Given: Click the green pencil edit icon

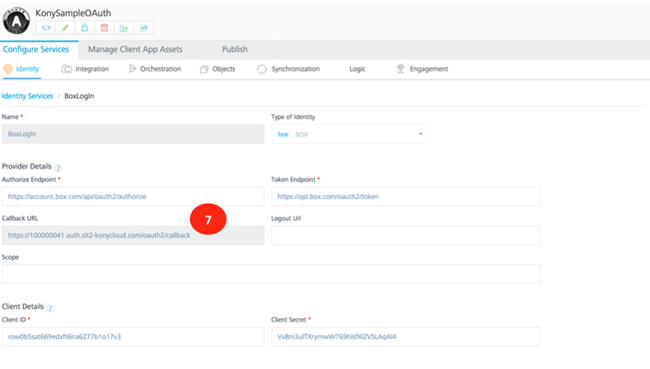Looking at the screenshot, I should [x=65, y=28].
